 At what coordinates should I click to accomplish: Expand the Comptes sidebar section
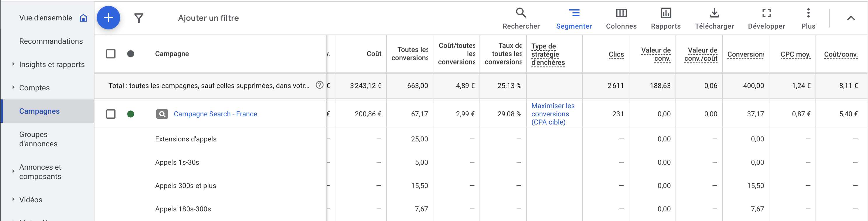[x=13, y=87]
